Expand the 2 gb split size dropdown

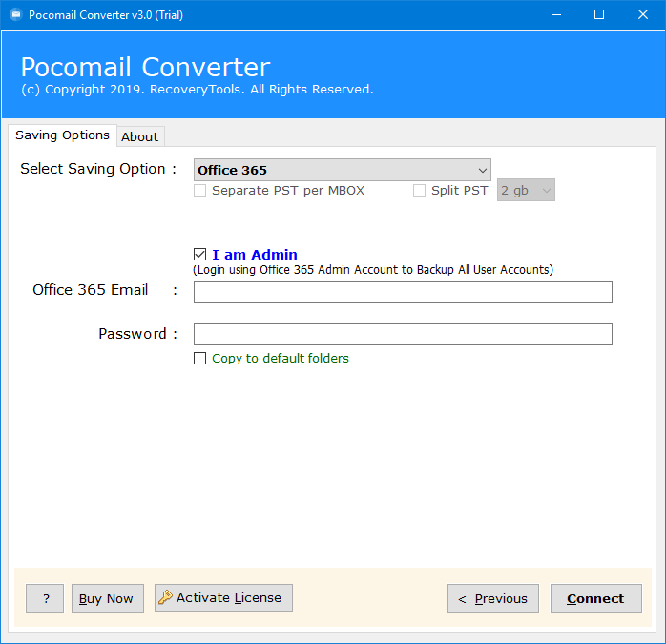click(526, 190)
